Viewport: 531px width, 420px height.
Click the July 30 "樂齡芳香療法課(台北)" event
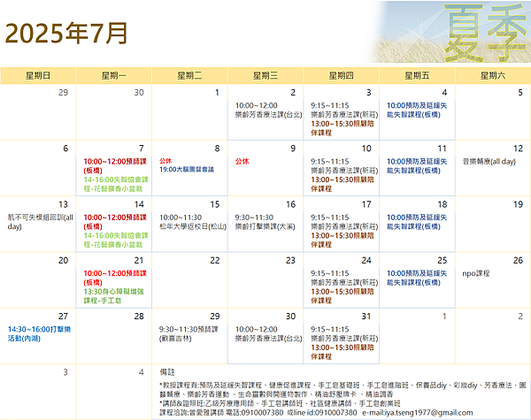click(268, 333)
